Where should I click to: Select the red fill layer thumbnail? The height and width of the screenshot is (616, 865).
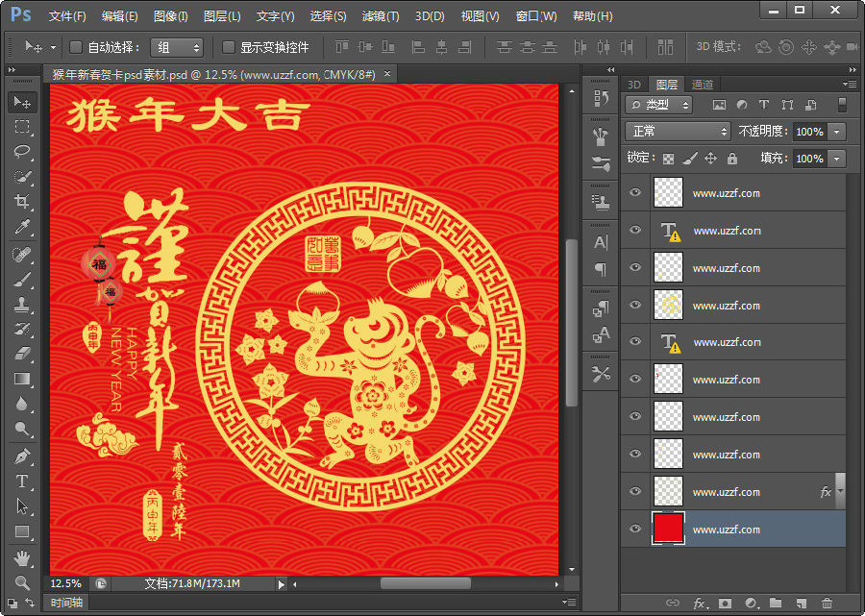(x=668, y=530)
